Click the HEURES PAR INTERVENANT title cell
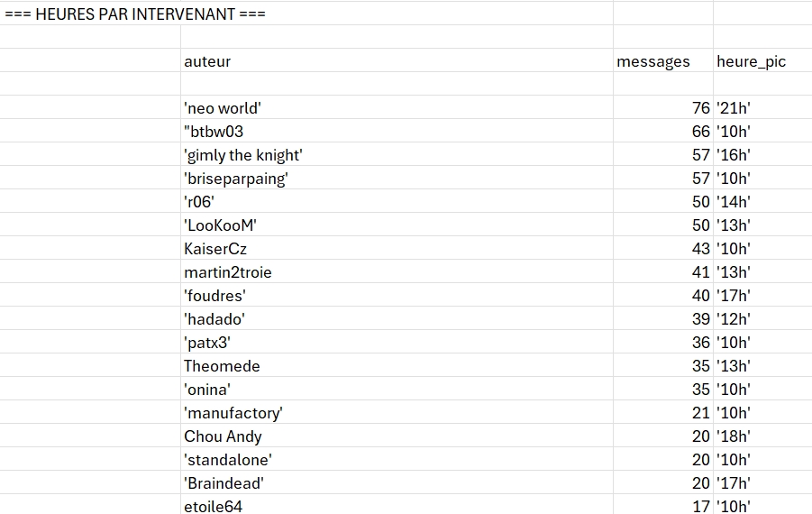 click(x=135, y=14)
